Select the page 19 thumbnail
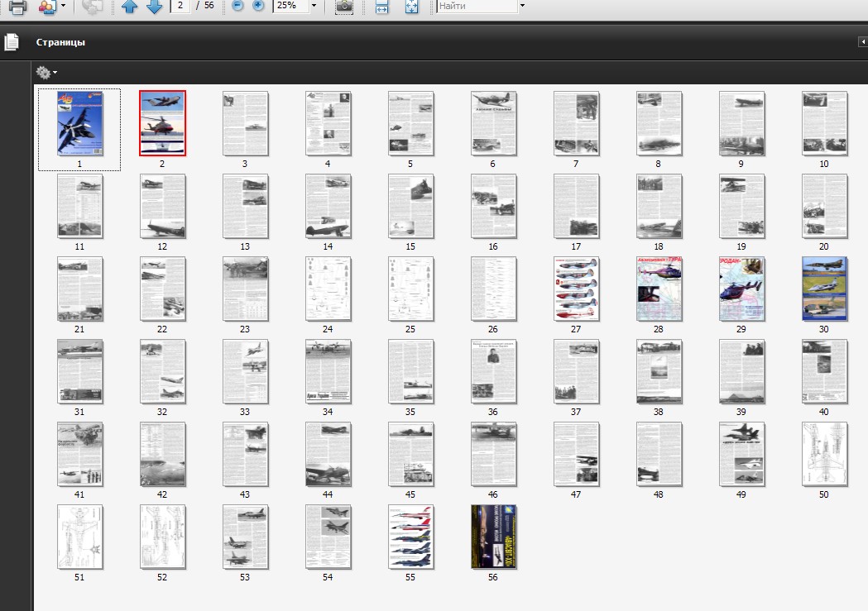The image size is (868, 611). point(741,206)
